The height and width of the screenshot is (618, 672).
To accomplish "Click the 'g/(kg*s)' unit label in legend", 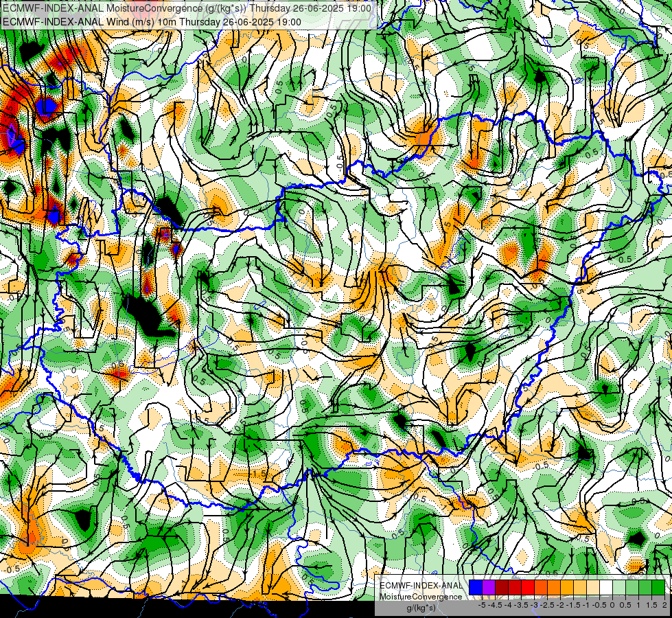I will [x=421, y=608].
